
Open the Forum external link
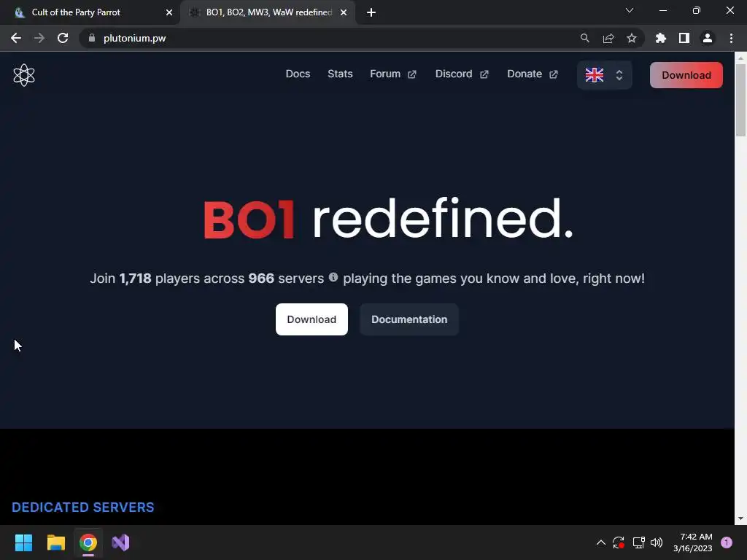393,74
